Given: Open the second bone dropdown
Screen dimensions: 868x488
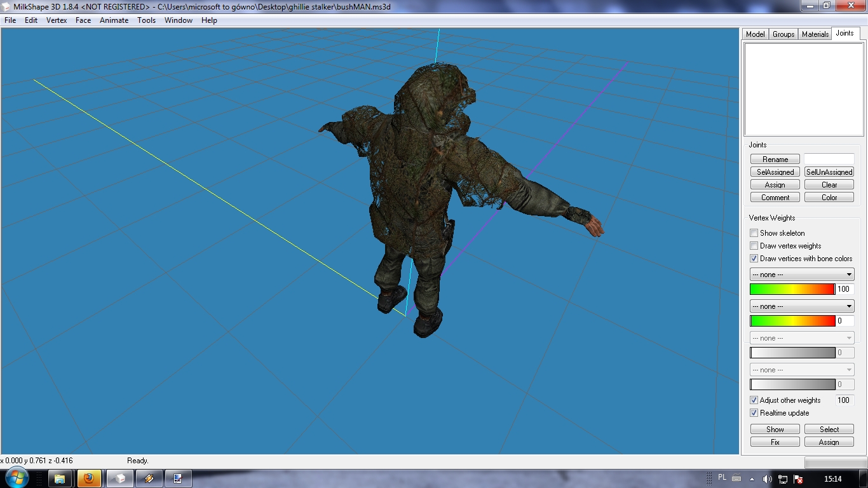Looking at the screenshot, I should 802,306.
